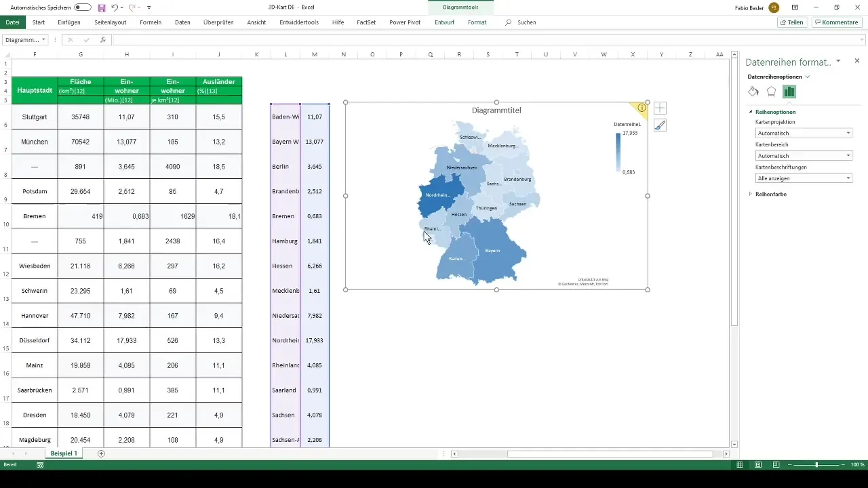Open the Kartenbeschriftungen dropdown

(804, 178)
